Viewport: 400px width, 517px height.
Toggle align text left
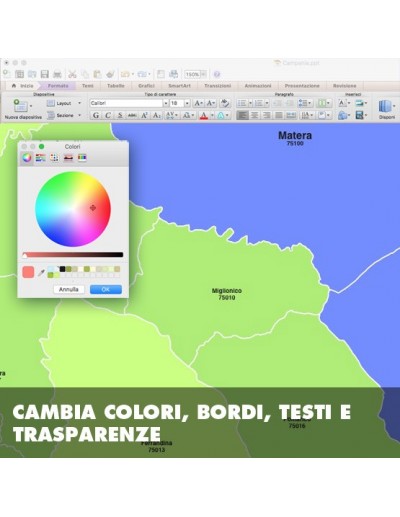[x=242, y=115]
